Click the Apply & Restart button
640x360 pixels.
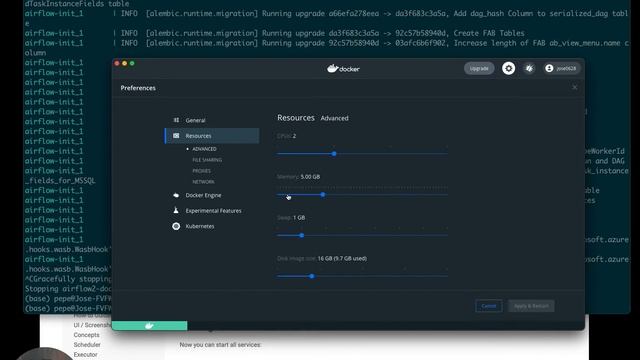(x=531, y=306)
